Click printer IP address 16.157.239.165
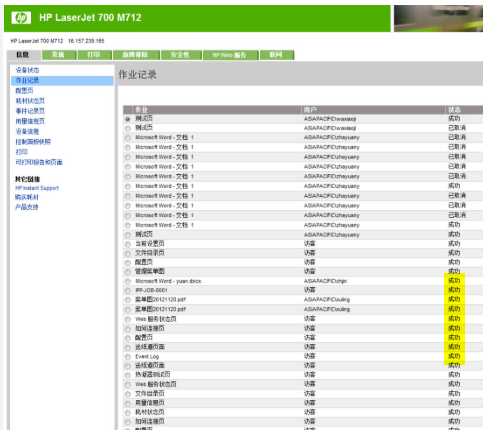The image size is (483, 430). 86,41
